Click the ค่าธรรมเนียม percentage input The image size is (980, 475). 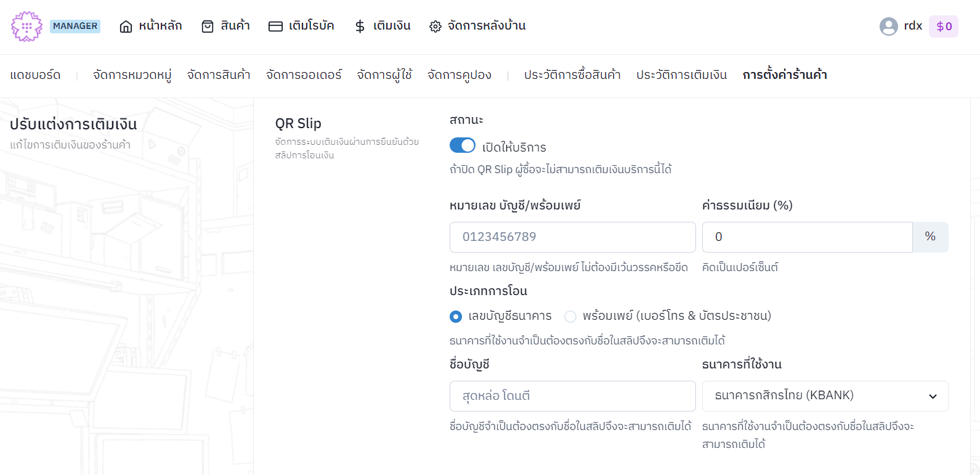click(x=807, y=237)
